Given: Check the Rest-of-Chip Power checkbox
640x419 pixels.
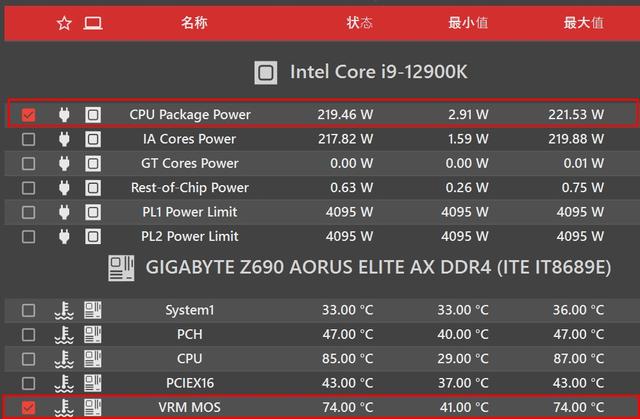Looking at the screenshot, I should pyautogui.click(x=28, y=188).
